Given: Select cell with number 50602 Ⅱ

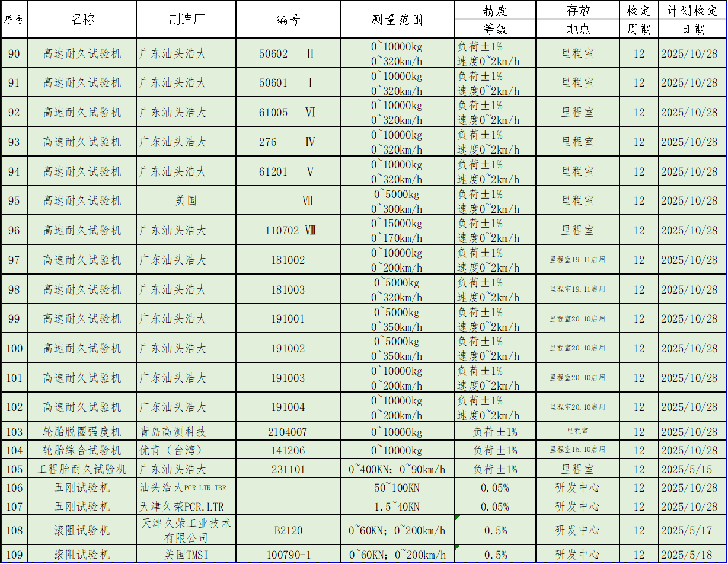Looking at the screenshot, I should coord(288,53).
